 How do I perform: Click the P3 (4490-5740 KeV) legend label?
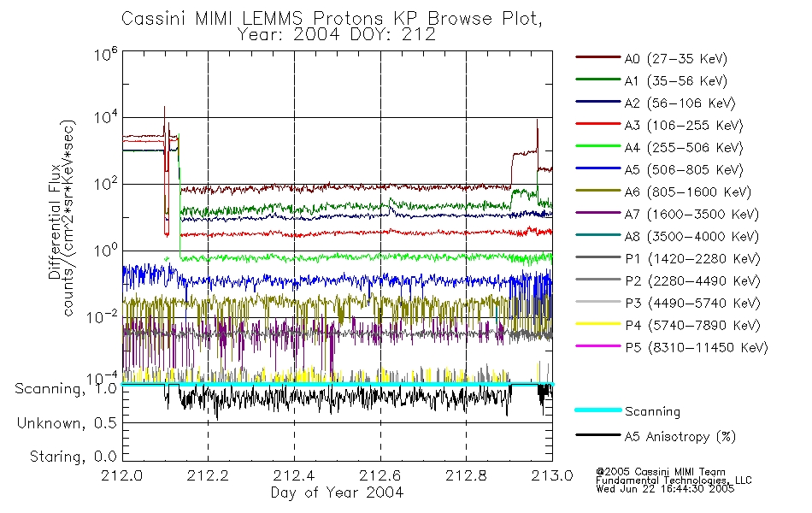tap(692, 304)
